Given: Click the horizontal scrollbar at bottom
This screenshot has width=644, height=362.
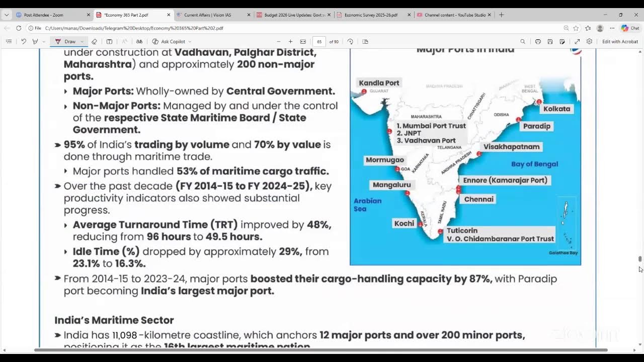Looking at the screenshot, I should coord(320,350).
